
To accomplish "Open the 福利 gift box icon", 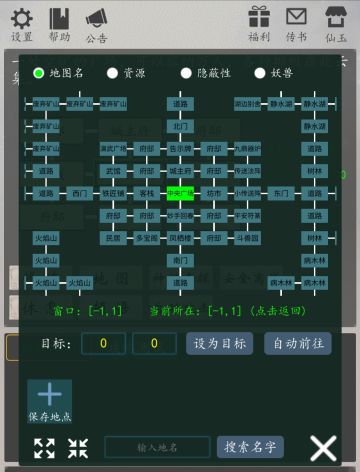I will tap(259, 17).
